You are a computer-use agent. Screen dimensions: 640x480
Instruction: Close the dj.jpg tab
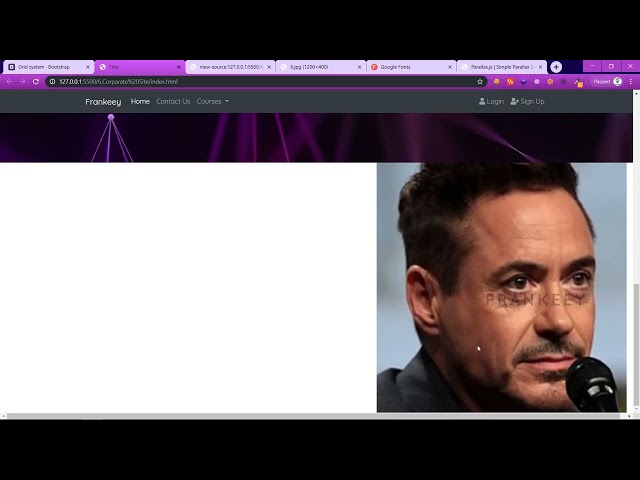(360, 67)
